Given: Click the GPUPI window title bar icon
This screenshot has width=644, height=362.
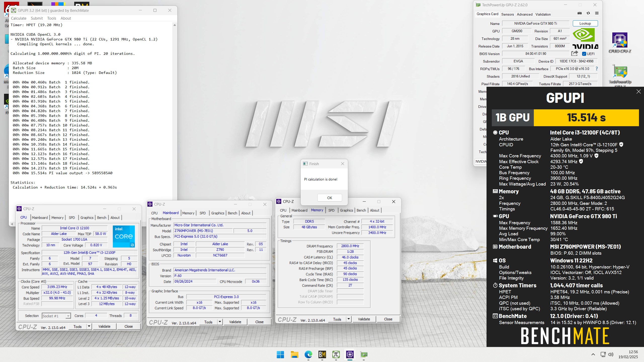Looking at the screenshot, I should point(14,10).
